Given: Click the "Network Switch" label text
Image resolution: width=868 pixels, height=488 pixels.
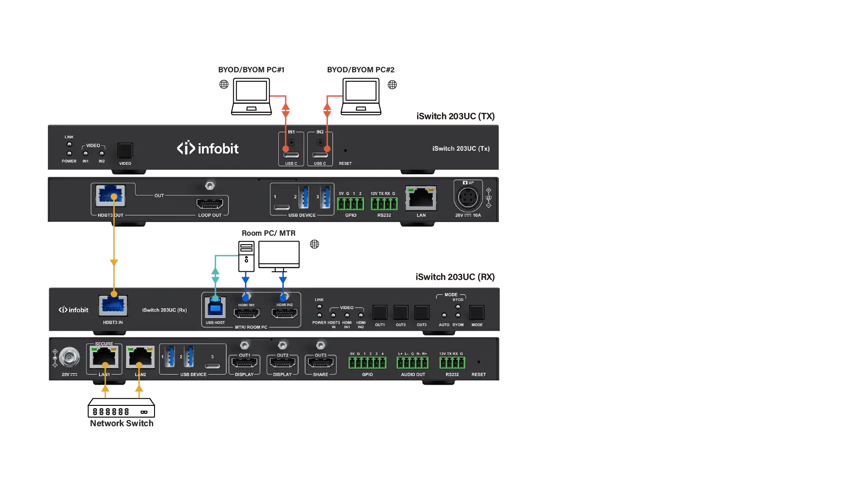Looking at the screenshot, I should tap(122, 423).
